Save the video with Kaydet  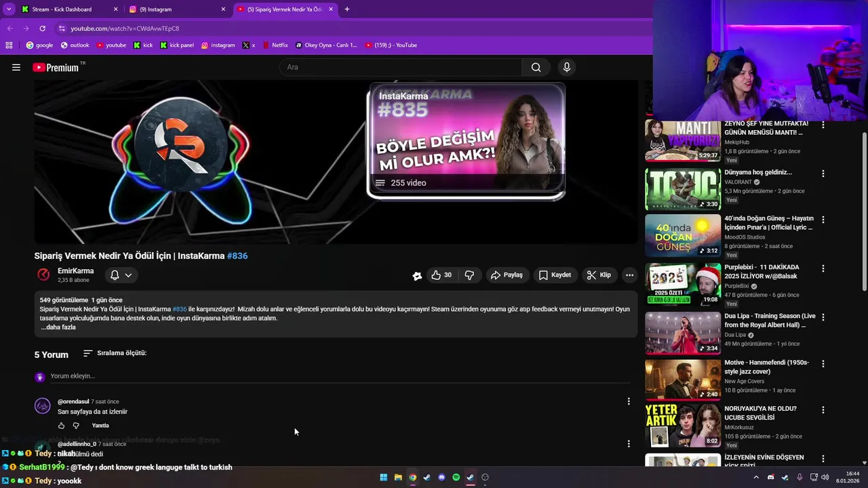pyautogui.click(x=555, y=275)
